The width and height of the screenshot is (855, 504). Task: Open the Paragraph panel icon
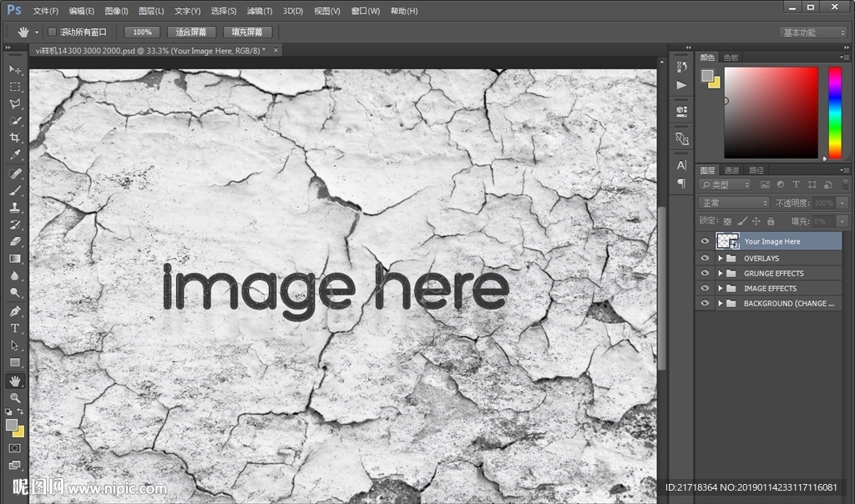(681, 183)
